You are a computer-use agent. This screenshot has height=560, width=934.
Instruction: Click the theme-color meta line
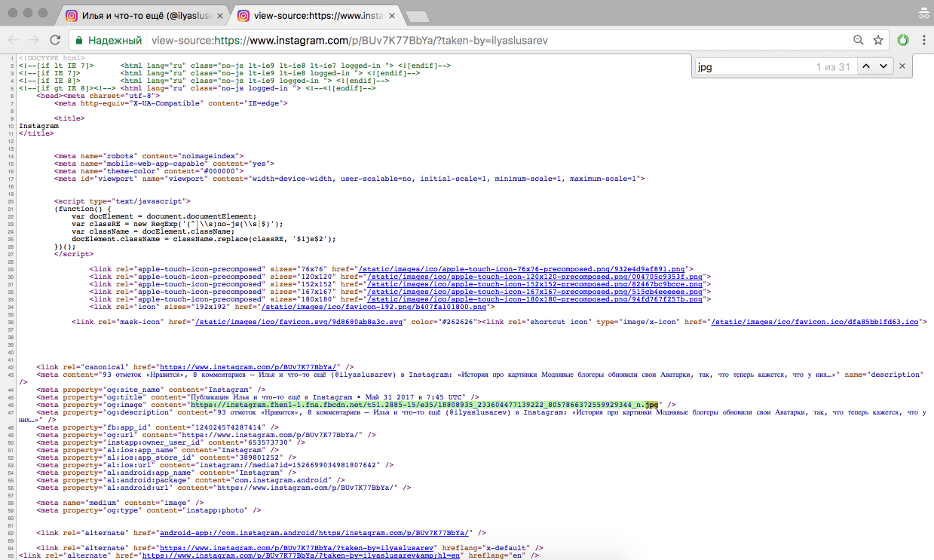(149, 171)
